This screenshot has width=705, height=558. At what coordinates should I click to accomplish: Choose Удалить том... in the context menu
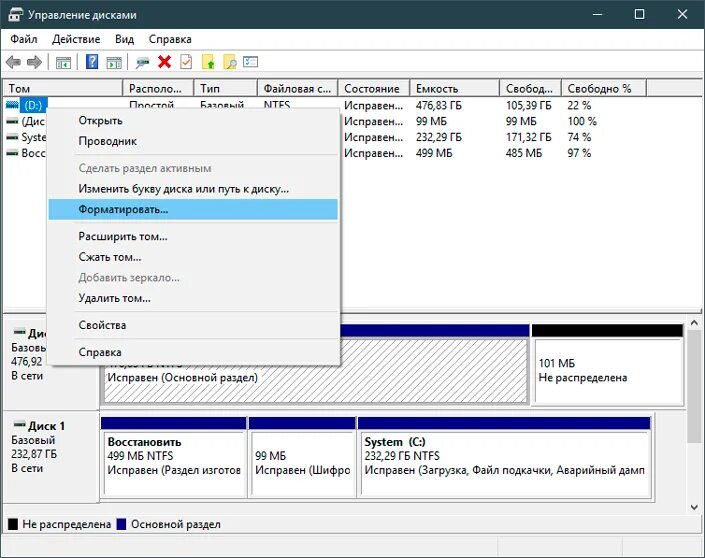click(193, 298)
